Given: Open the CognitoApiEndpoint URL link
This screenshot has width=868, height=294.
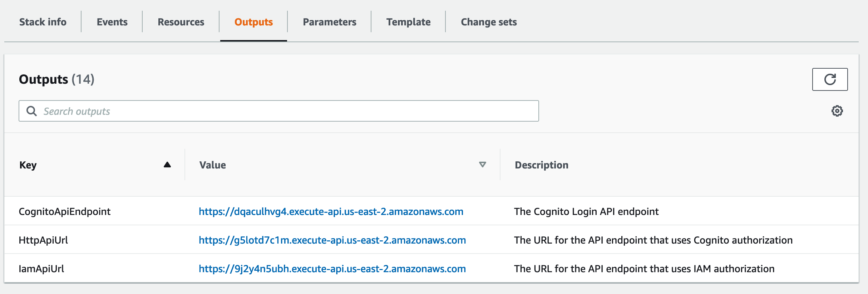Looking at the screenshot, I should [331, 211].
